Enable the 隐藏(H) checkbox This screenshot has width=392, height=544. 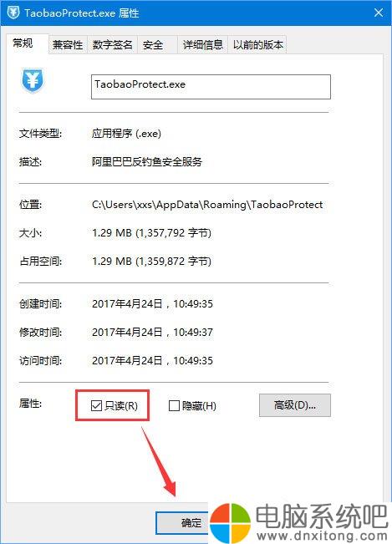pyautogui.click(x=174, y=405)
